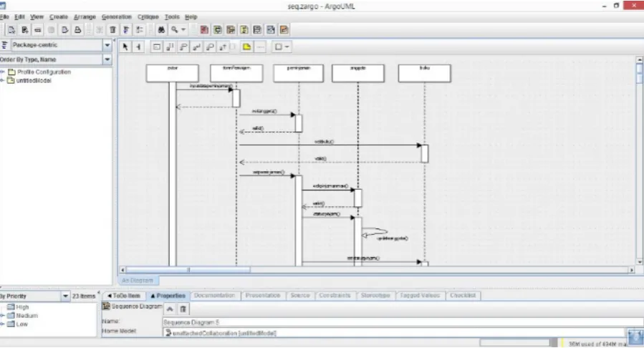
Task: Click the diagram horizontal scrollbar thumb
Action: 188,270
